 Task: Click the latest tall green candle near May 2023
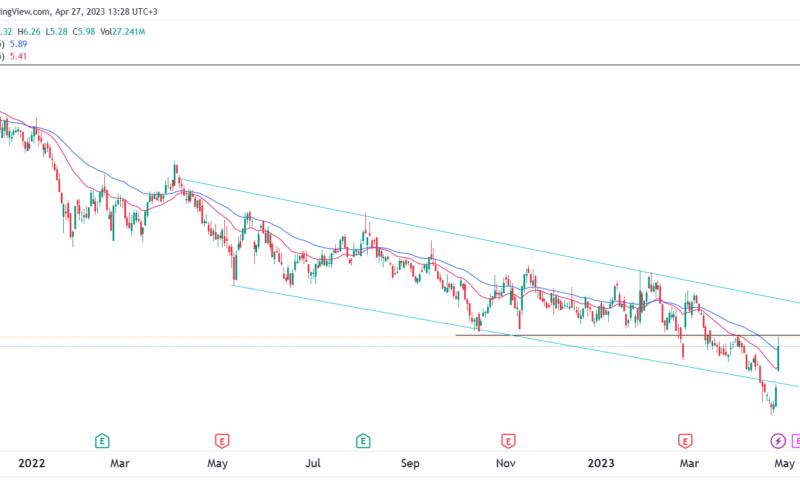tap(778, 354)
